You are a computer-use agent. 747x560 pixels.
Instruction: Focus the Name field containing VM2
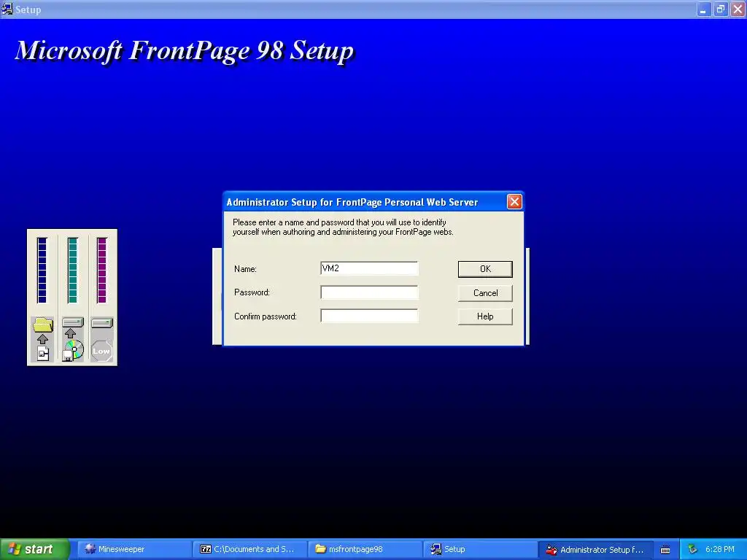tap(369, 268)
